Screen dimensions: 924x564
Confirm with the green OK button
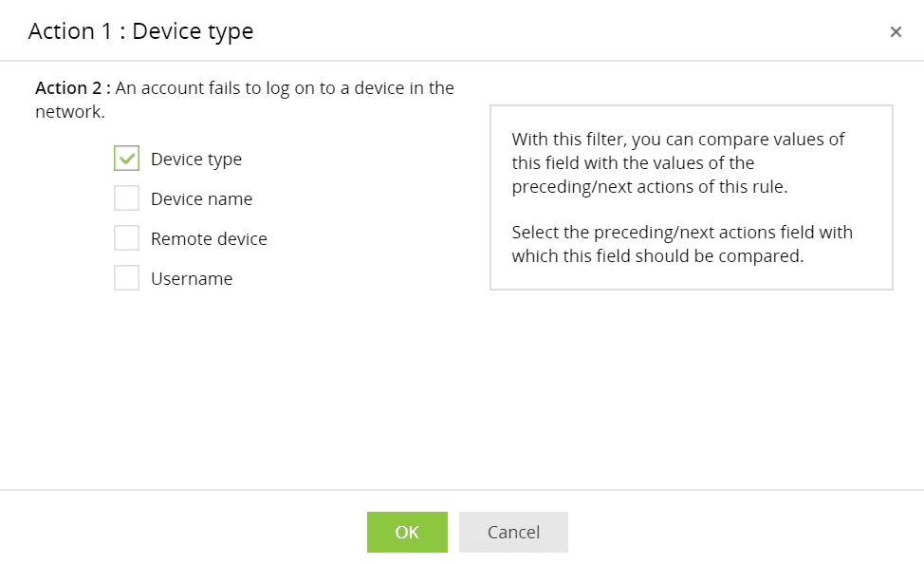[407, 532]
